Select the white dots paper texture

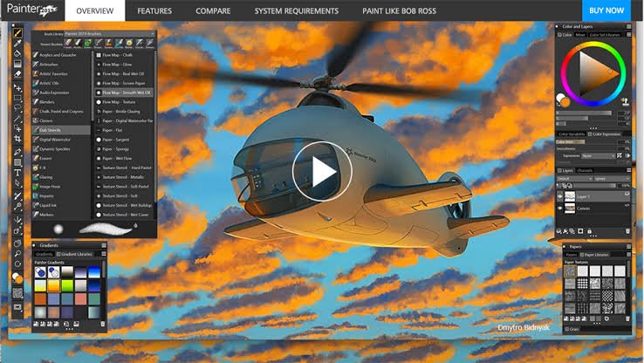[582, 284]
